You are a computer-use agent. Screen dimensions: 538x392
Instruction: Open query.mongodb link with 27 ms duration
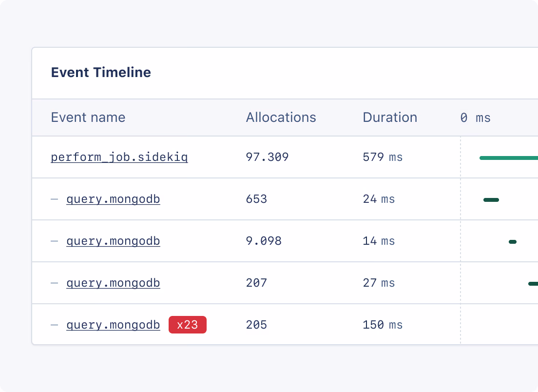tap(113, 283)
